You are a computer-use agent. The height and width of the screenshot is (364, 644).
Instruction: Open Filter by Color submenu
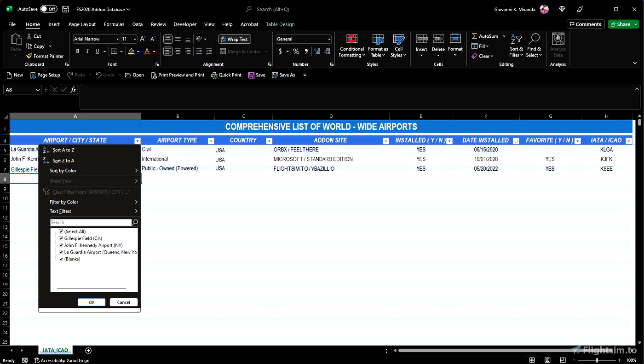pyautogui.click(x=93, y=202)
